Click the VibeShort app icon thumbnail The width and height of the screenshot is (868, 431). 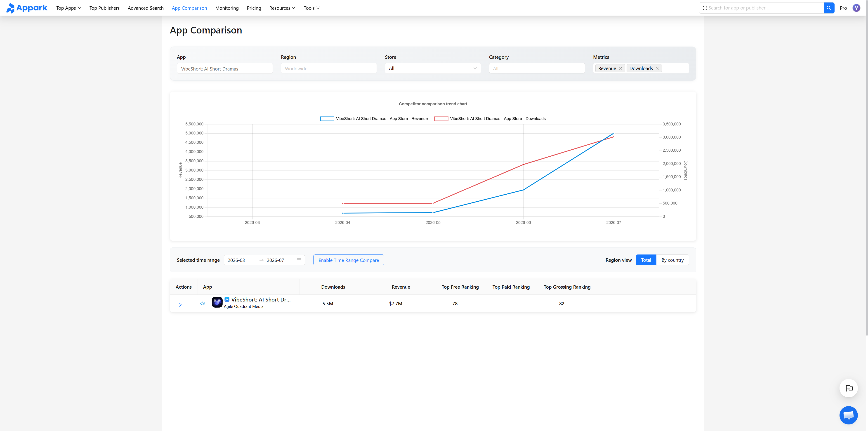click(x=217, y=302)
